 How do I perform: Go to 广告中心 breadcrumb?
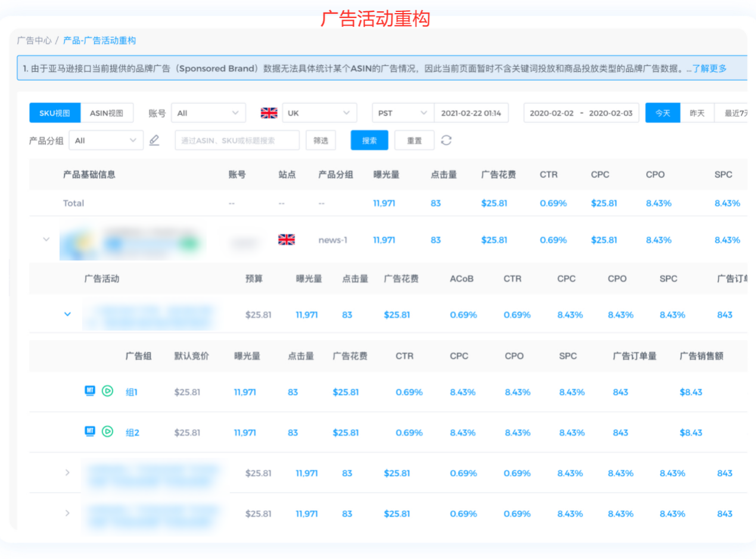(x=34, y=40)
